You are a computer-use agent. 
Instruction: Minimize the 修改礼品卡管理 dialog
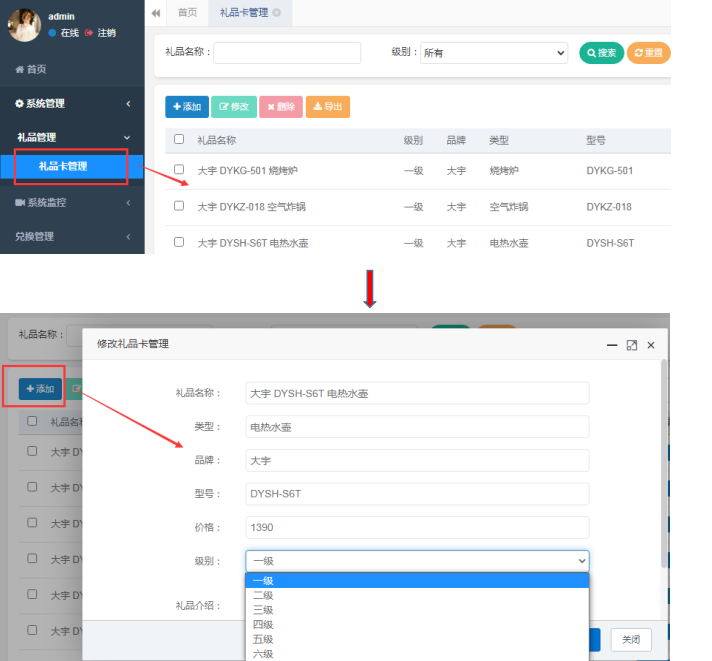pyautogui.click(x=612, y=345)
